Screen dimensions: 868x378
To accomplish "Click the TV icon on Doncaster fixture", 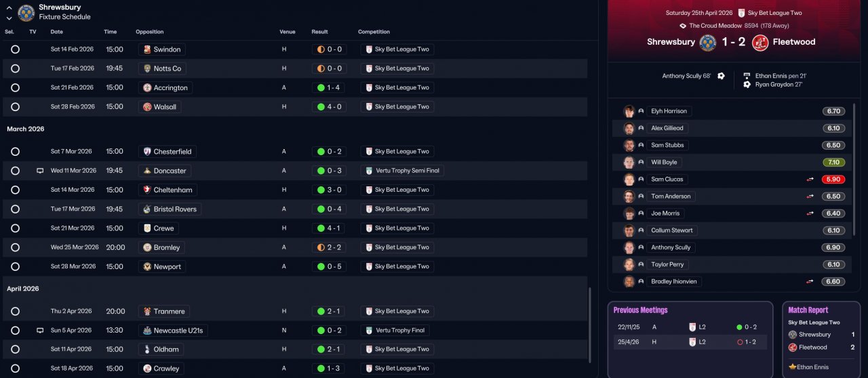I will tap(40, 171).
